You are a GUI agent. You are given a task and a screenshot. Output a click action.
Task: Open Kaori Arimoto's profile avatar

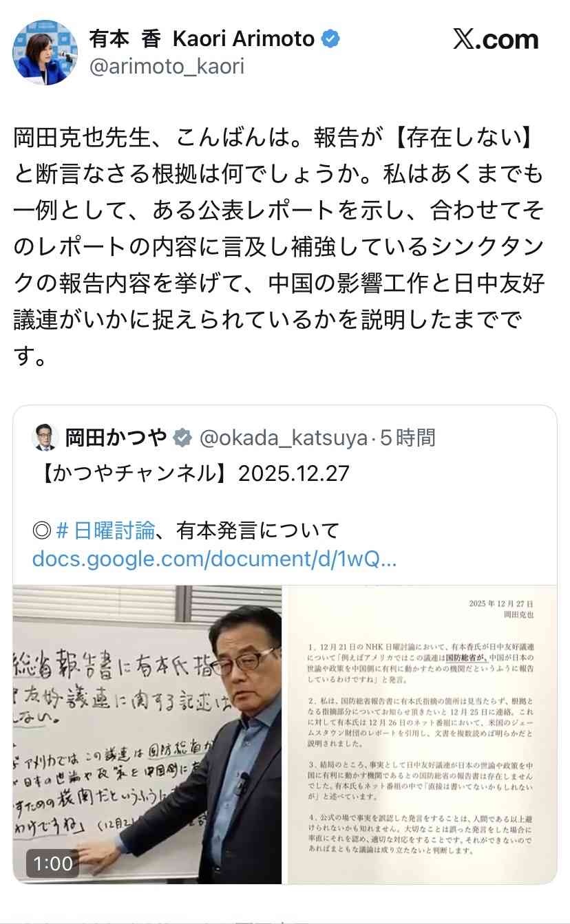point(45,52)
